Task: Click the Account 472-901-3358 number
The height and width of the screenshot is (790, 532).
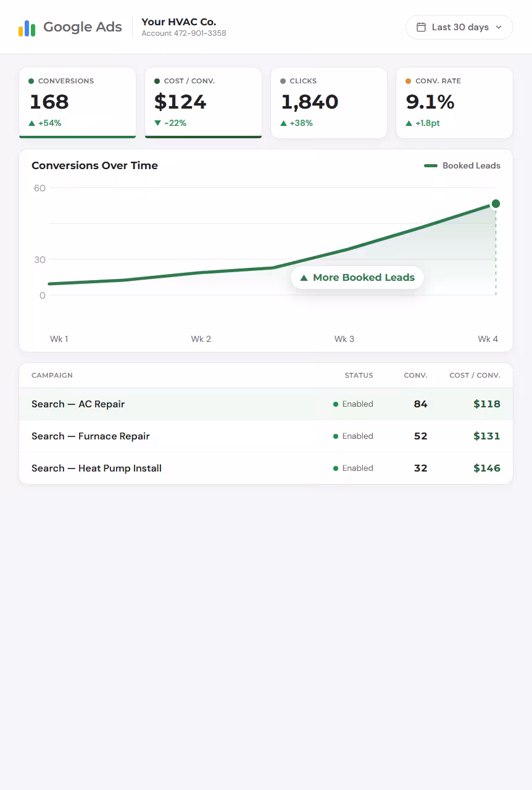Action: (x=184, y=33)
